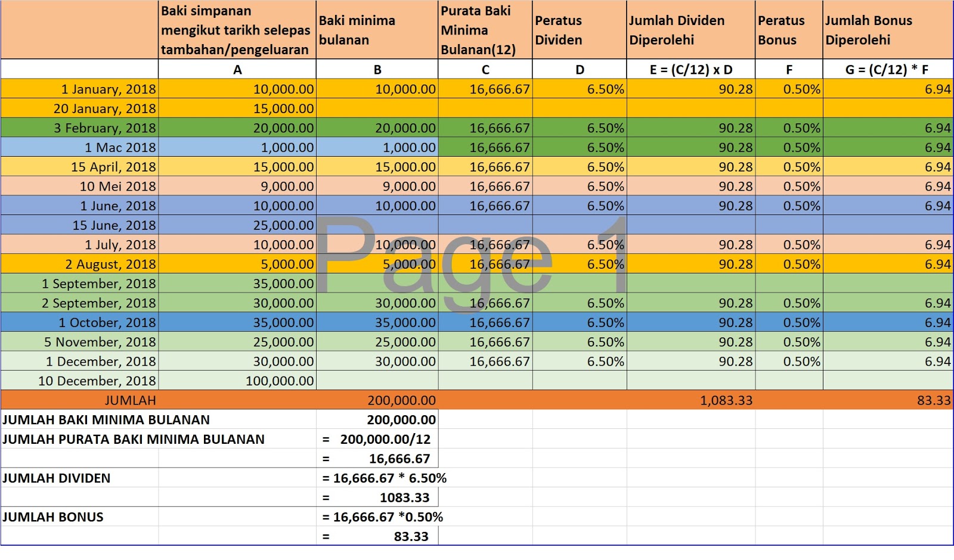Viewport: 954px width, 560px height.
Task: Select the 'Jumlah Bonus Diperolehi' header cell
Action: pyautogui.click(x=888, y=30)
